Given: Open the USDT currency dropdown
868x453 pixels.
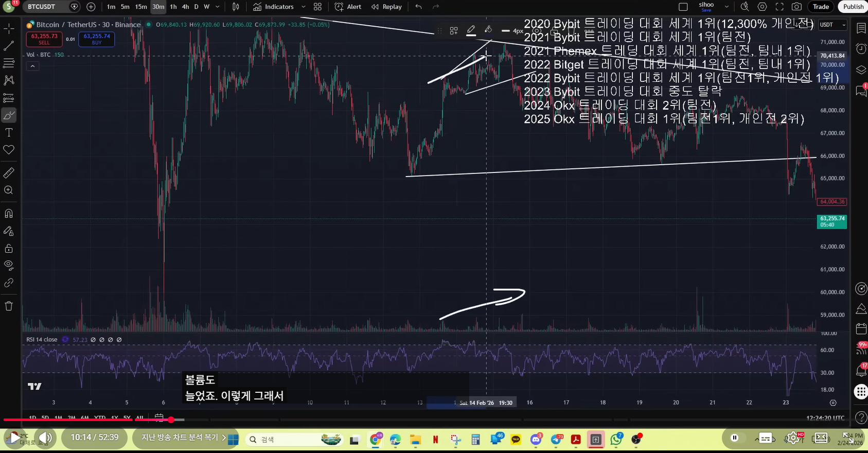Looking at the screenshot, I should [x=832, y=25].
